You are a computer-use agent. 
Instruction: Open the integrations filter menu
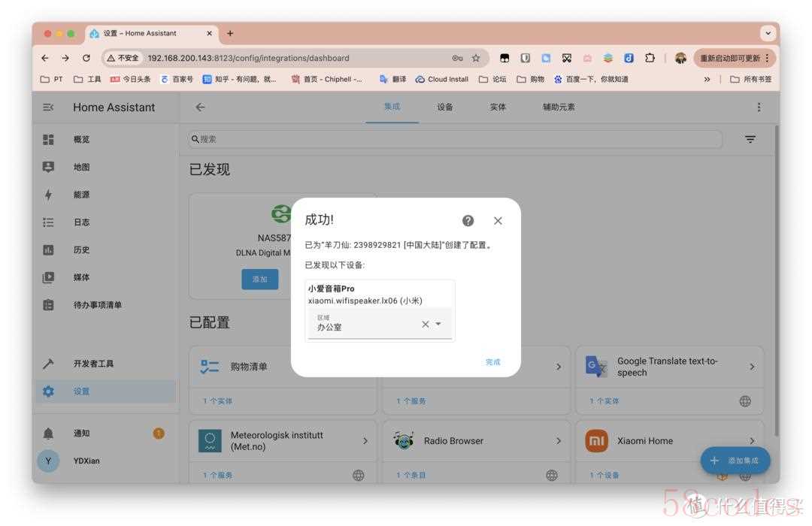[750, 139]
